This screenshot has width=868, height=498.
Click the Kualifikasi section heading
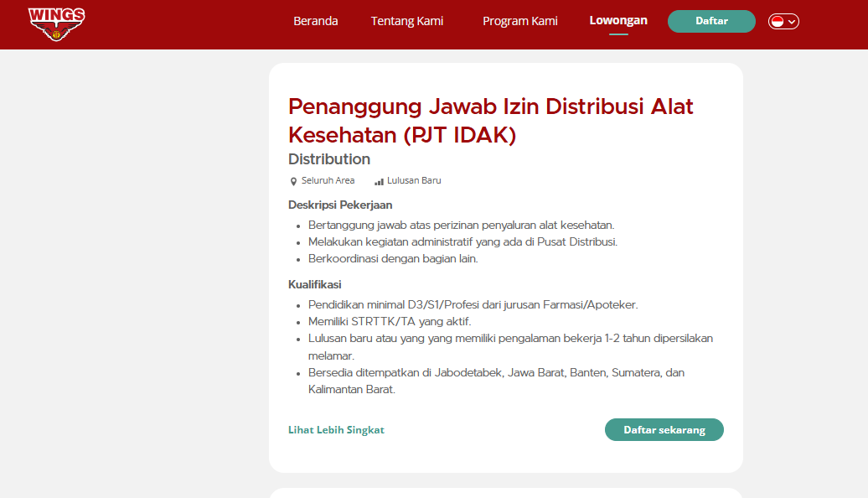[314, 284]
